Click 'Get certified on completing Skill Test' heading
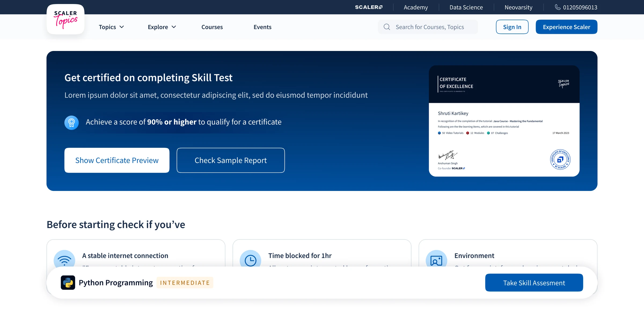Image resolution: width=644 pixels, height=313 pixels. [x=148, y=78]
